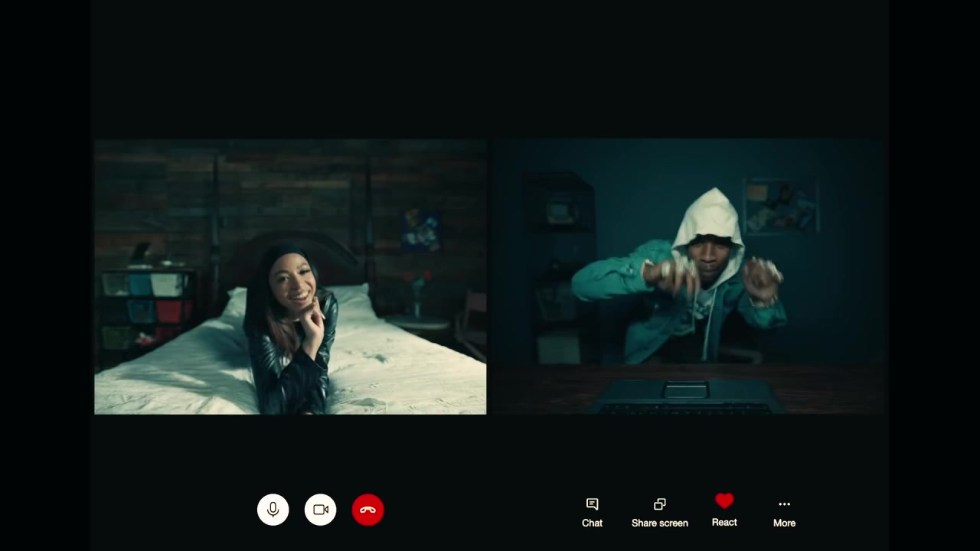Select the hooded man's video feed
The image size is (980, 551).
click(688, 277)
